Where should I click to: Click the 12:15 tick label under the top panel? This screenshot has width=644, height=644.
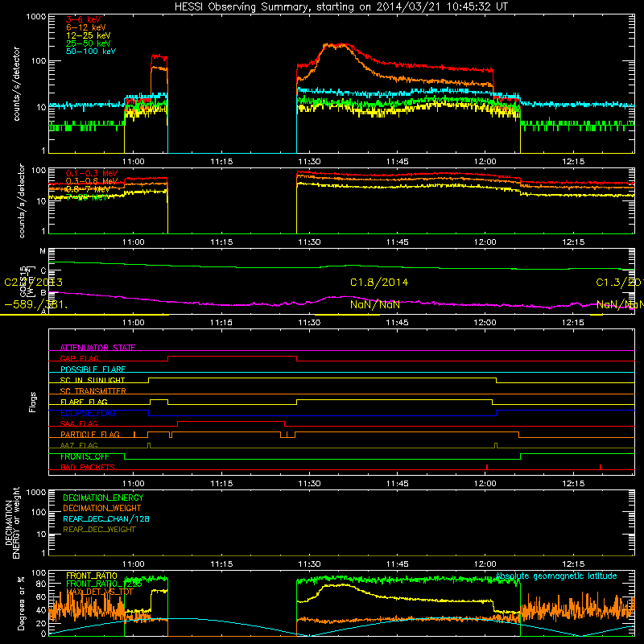(573, 162)
